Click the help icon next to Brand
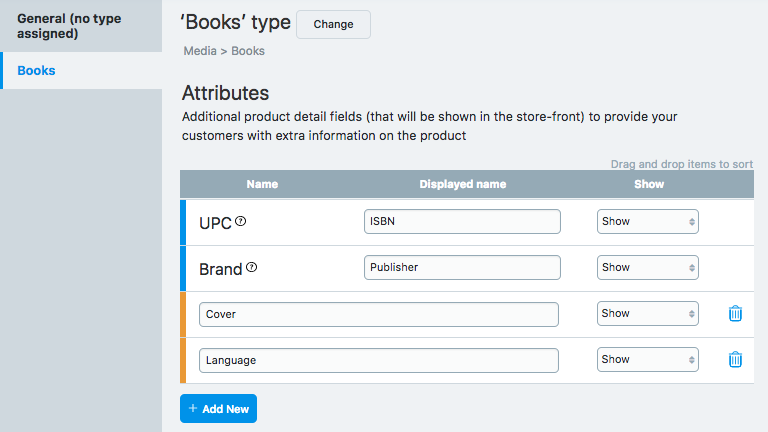Viewport: 768px width, 432px height. (252, 268)
